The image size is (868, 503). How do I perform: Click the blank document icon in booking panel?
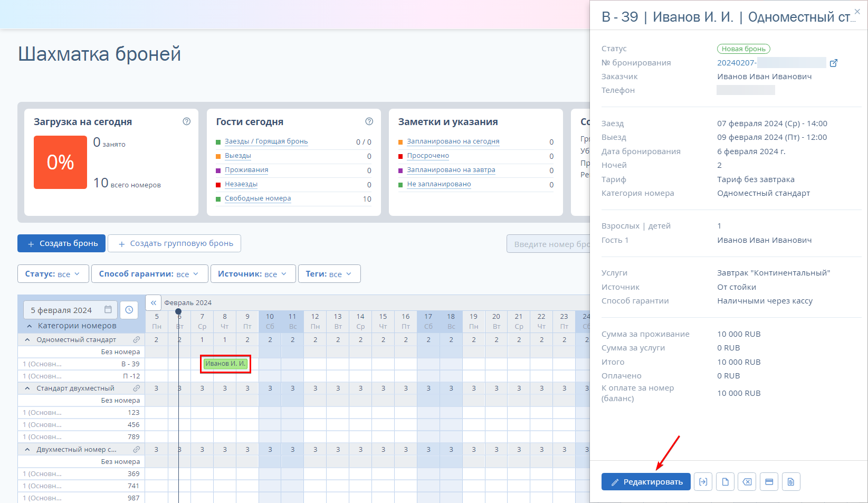[x=725, y=482]
